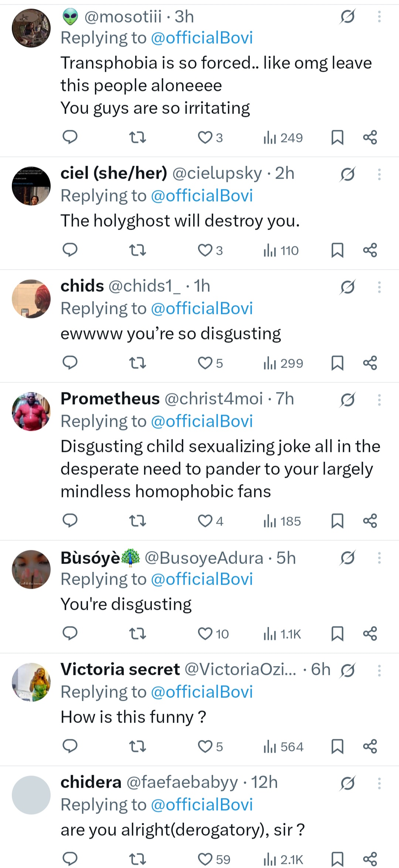Open chids' profile picture
This screenshot has height=868, width=399.
pos(31,299)
